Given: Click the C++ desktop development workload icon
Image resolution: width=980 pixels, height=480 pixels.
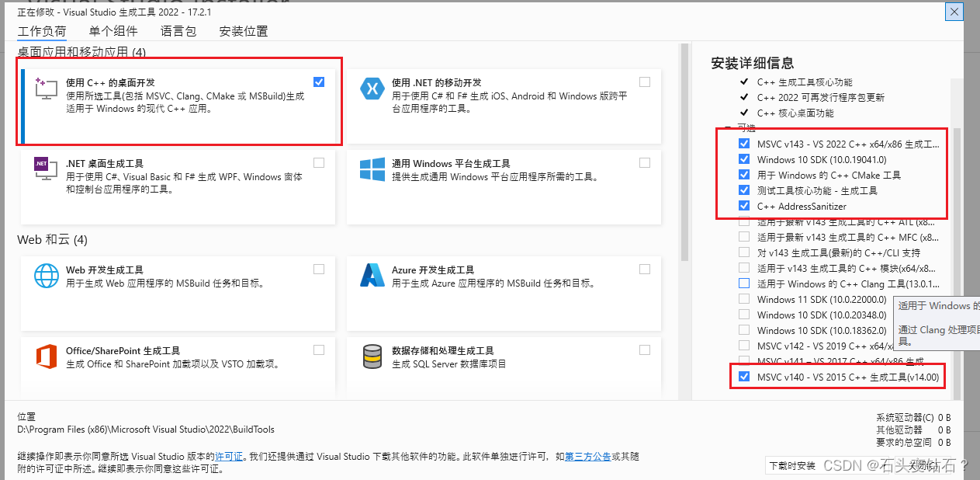Looking at the screenshot, I should point(47,89).
